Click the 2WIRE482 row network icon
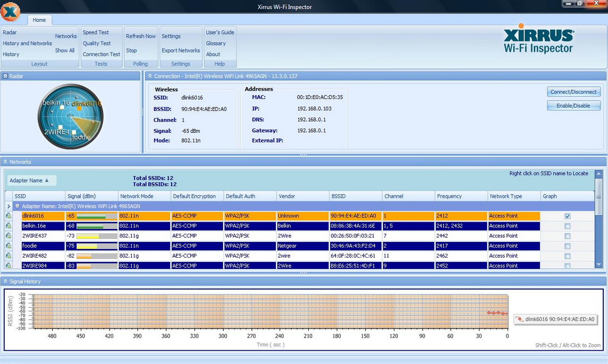Image resolution: width=608 pixels, height=364 pixels. point(9,256)
